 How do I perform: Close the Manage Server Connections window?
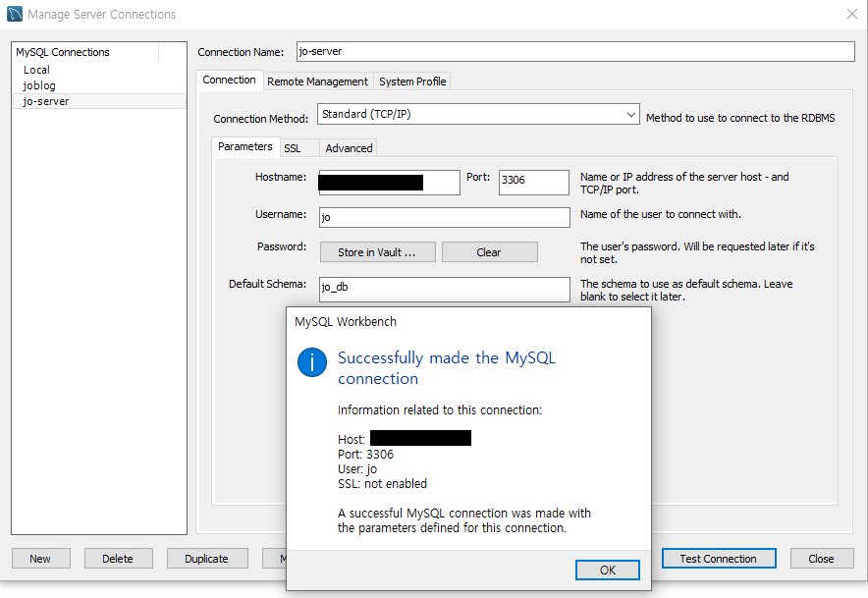click(x=852, y=14)
